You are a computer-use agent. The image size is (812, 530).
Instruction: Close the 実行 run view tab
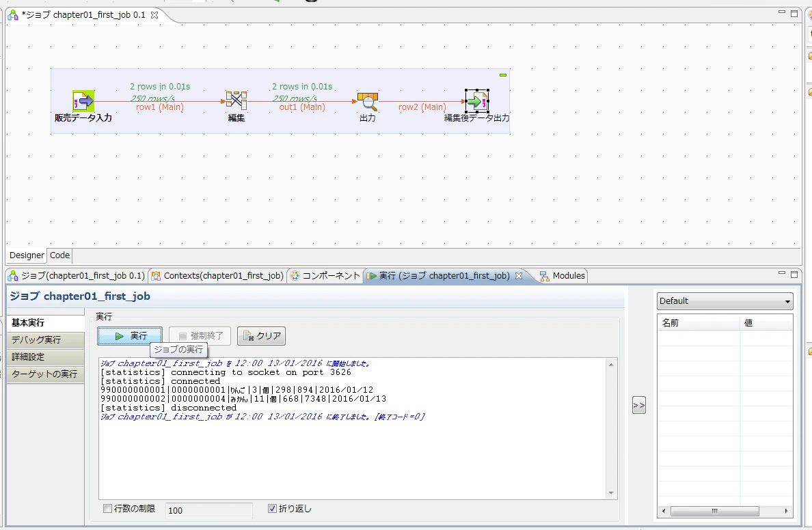[518, 276]
